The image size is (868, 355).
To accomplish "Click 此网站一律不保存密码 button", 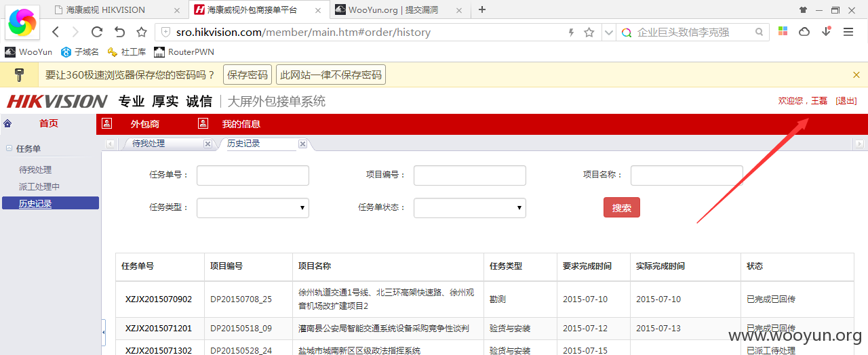I will 331,75.
